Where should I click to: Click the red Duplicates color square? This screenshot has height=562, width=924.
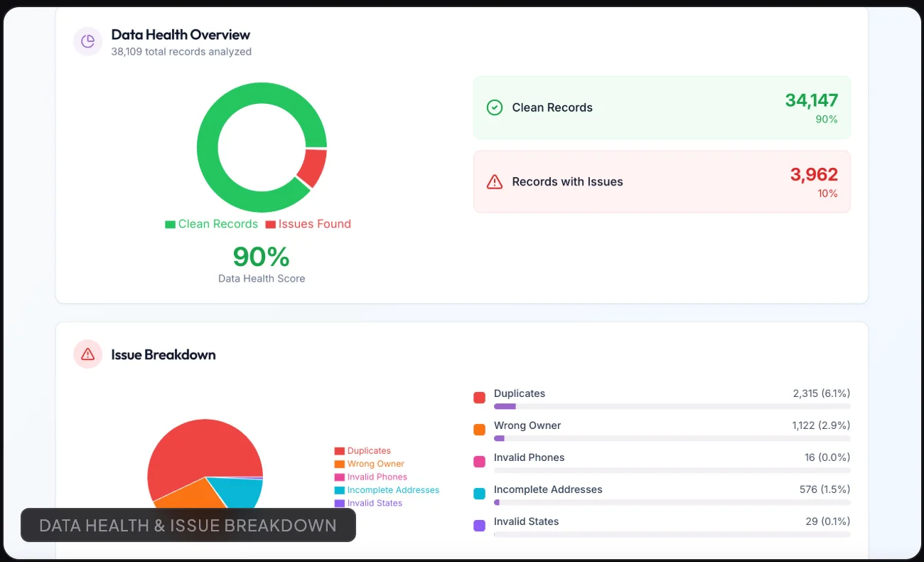point(479,398)
